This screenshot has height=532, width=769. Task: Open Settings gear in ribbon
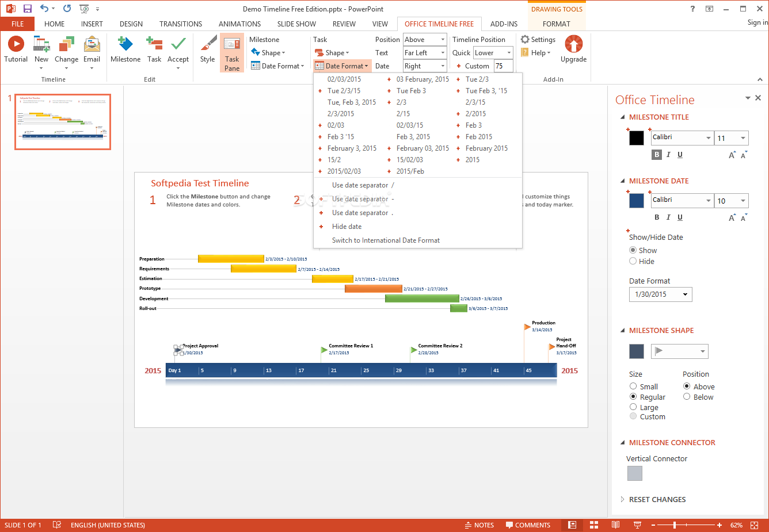tap(538, 39)
